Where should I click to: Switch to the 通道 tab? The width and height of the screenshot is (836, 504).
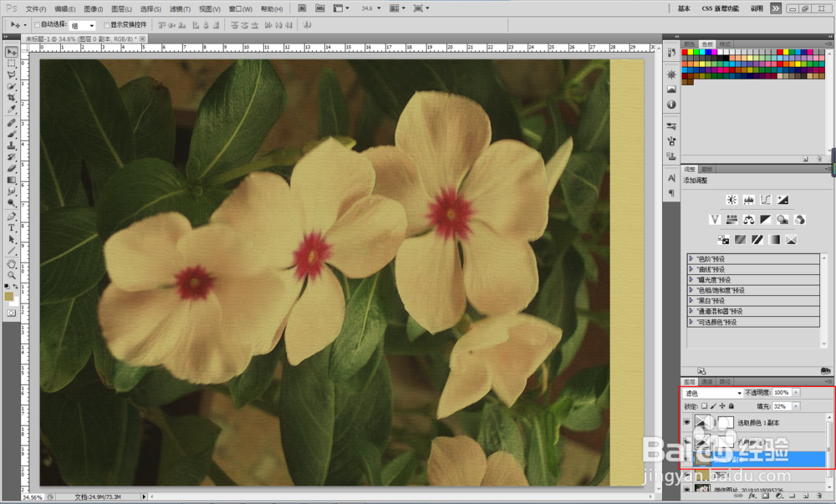[707, 381]
